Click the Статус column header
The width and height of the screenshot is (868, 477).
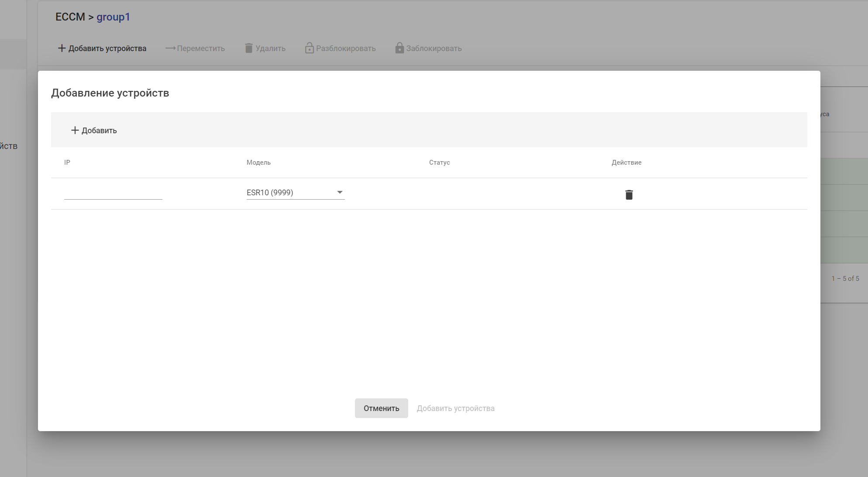pos(439,162)
